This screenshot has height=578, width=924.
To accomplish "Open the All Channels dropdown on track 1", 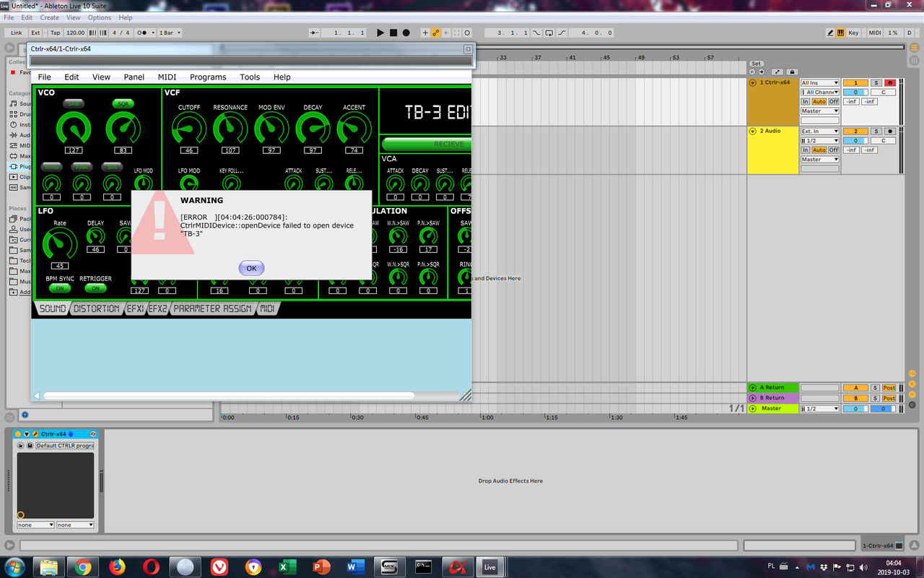I will (820, 92).
